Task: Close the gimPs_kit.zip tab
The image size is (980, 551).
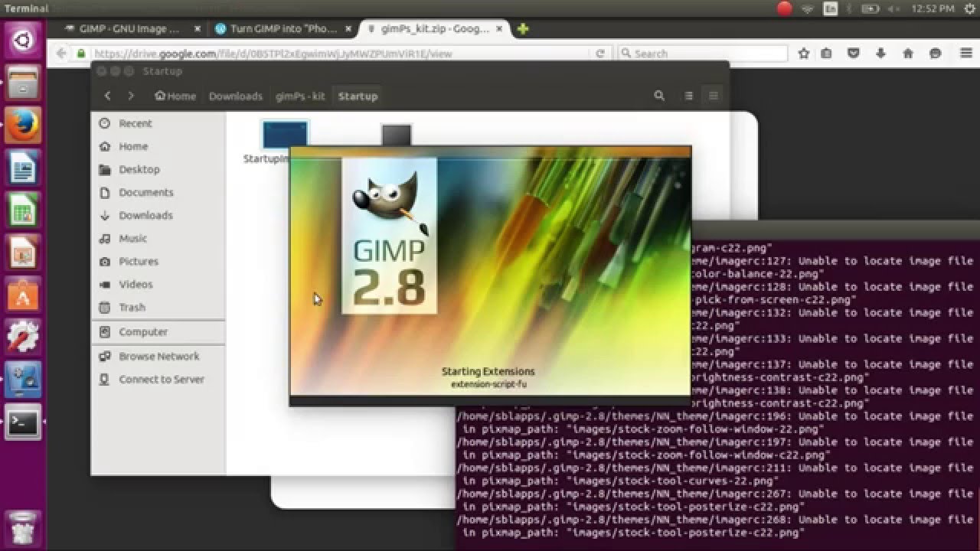Action: (x=499, y=29)
